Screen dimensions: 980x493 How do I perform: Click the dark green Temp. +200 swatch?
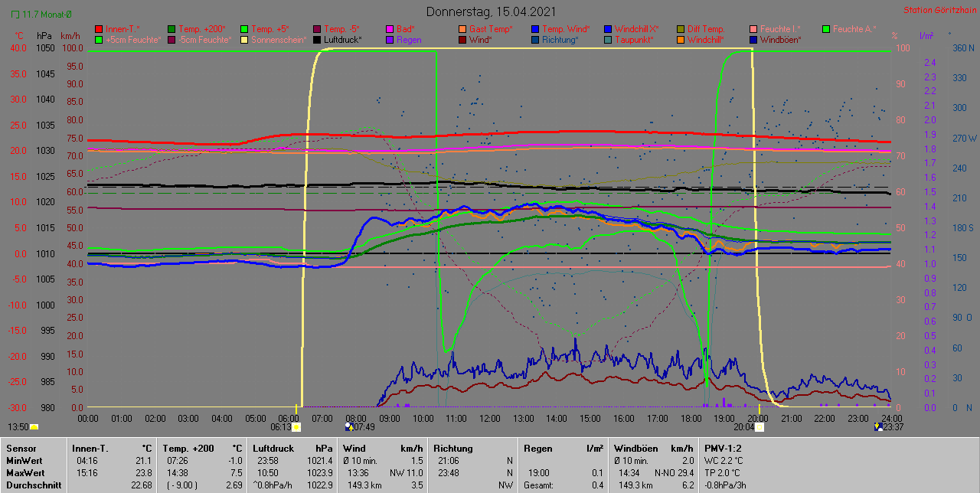click(x=171, y=29)
